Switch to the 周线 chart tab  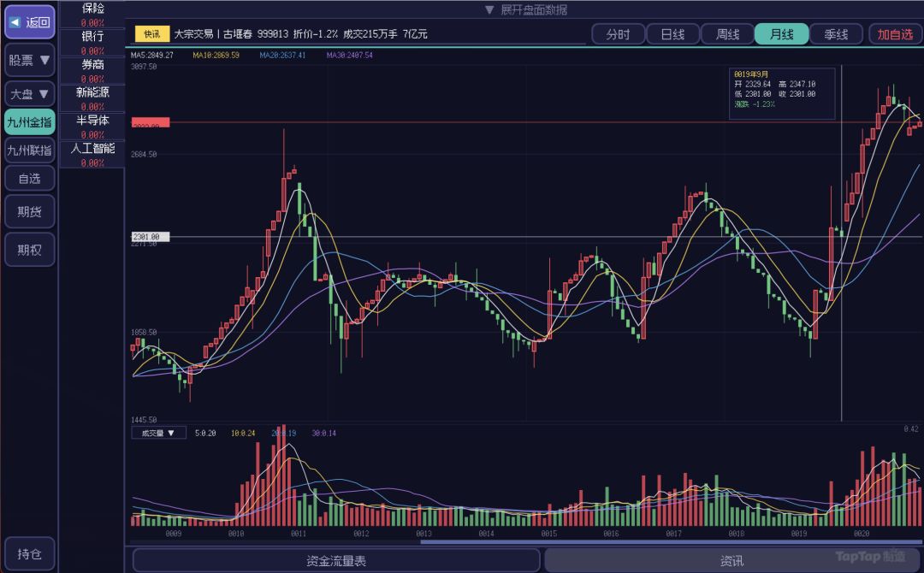[728, 34]
